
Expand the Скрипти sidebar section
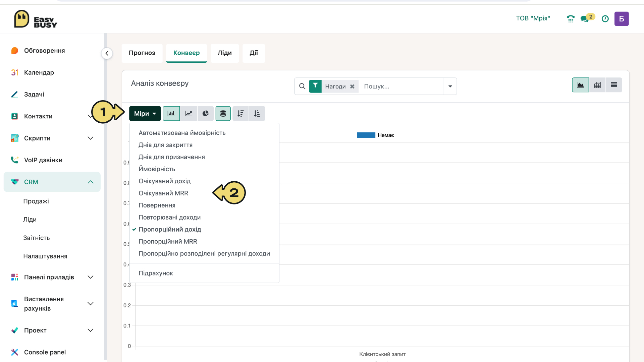(90, 138)
